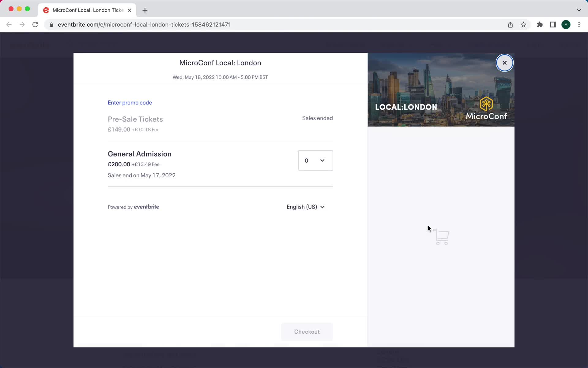588x368 pixels.
Task: Click the +£10.18 Fee text
Action: [146, 130]
